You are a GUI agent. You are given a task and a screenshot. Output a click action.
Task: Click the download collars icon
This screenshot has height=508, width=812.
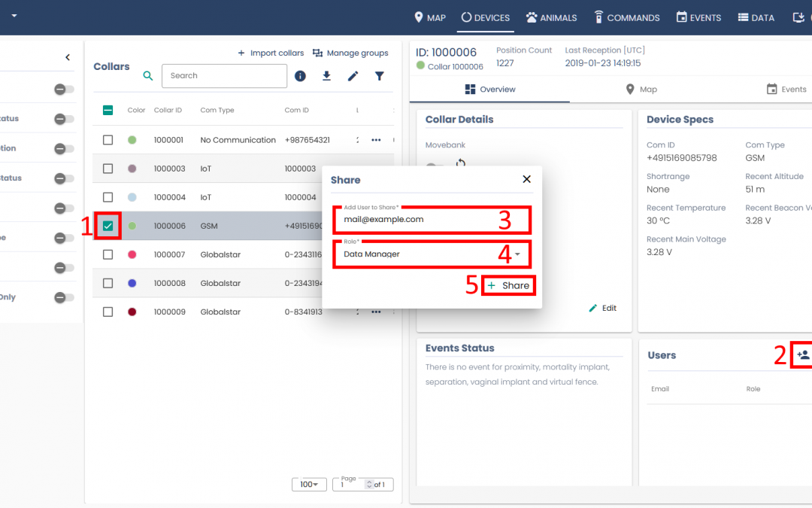tap(326, 76)
